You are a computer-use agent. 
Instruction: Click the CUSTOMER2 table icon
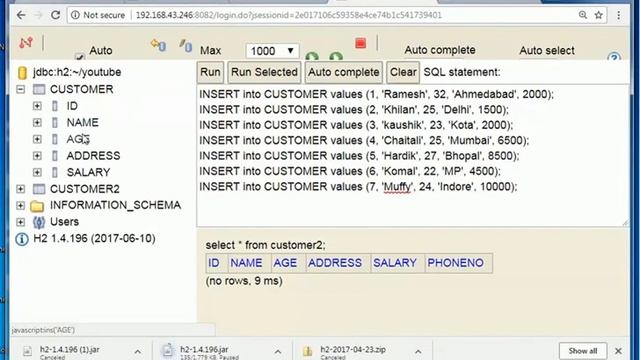[39, 189]
